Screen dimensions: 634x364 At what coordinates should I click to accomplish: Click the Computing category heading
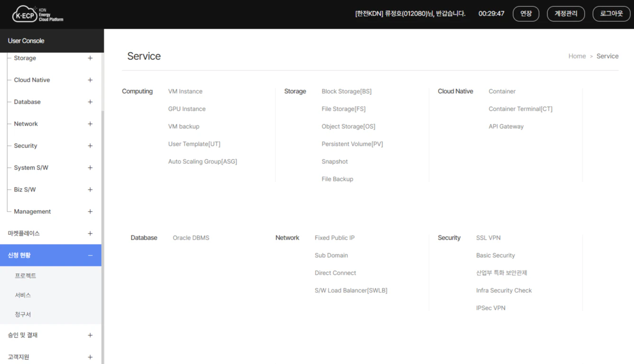pos(138,91)
